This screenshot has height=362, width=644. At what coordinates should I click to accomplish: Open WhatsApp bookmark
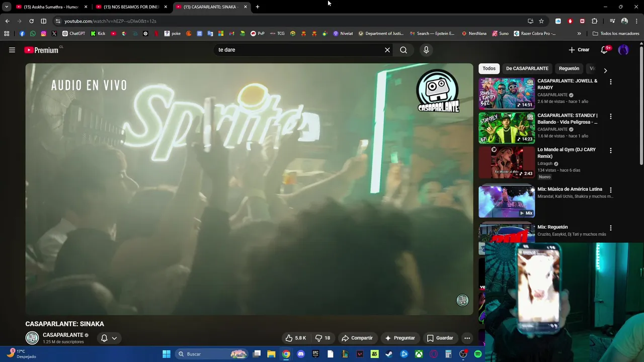coord(33,34)
